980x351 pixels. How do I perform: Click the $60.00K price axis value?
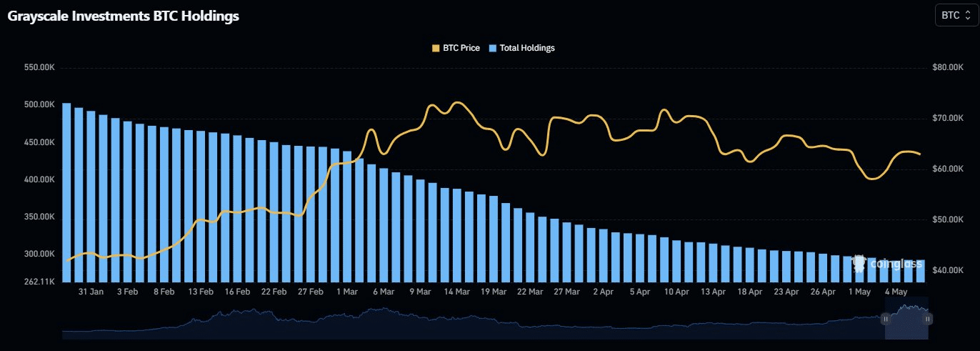pos(949,169)
